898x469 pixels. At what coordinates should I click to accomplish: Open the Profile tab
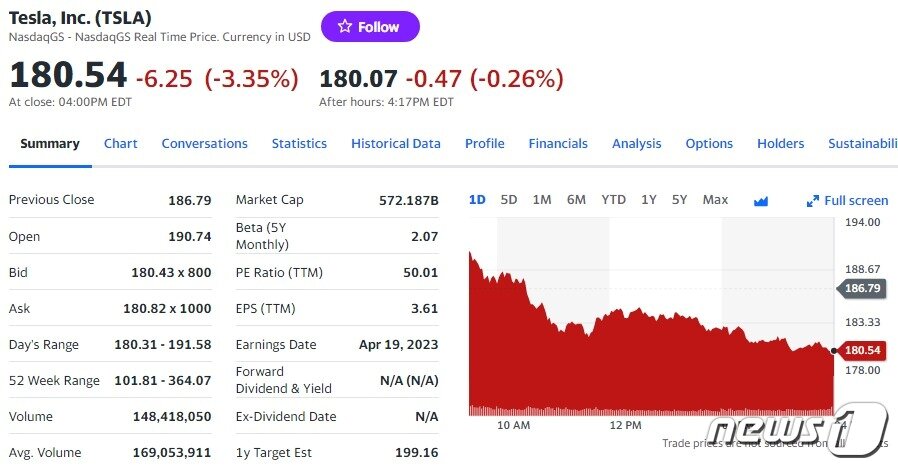pyautogui.click(x=484, y=143)
